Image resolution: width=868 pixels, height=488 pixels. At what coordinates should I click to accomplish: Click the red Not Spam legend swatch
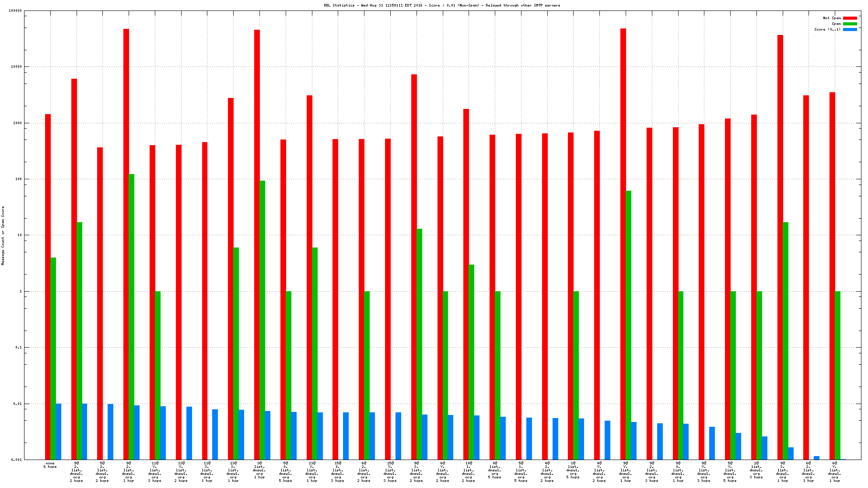point(850,18)
